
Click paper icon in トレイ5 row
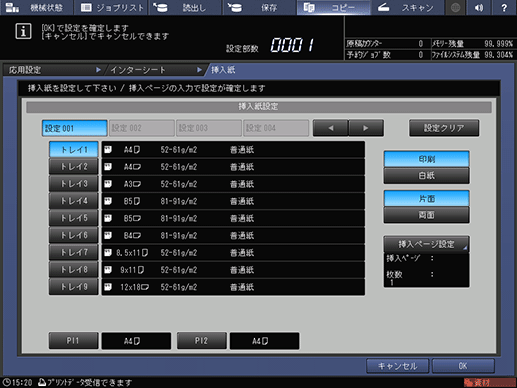coord(108,218)
